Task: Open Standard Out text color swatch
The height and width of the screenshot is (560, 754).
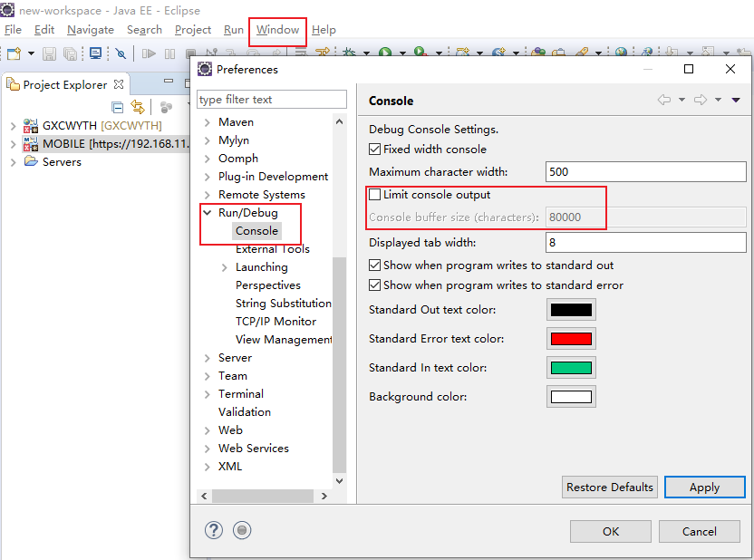Action: [571, 310]
